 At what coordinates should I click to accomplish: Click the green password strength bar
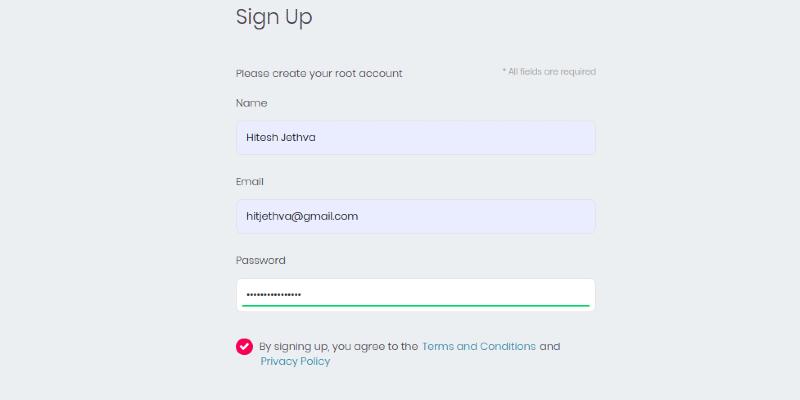tap(415, 305)
